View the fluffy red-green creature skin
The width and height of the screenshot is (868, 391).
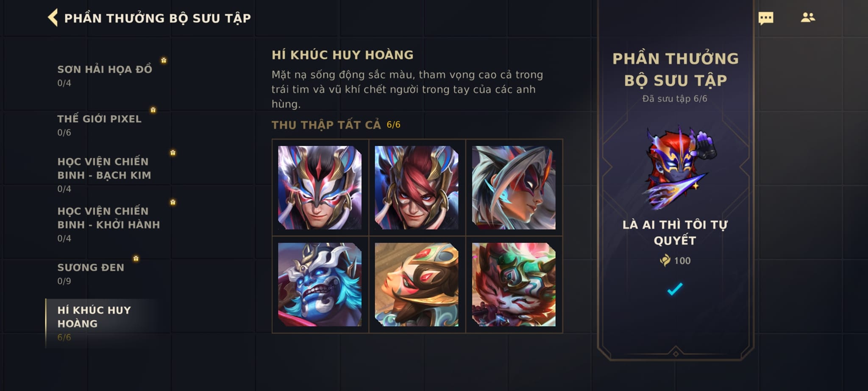514,285
